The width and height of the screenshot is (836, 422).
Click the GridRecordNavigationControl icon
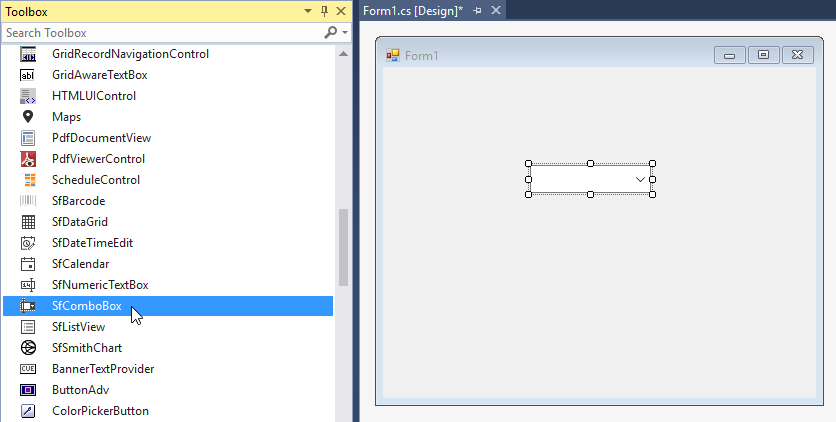28,54
